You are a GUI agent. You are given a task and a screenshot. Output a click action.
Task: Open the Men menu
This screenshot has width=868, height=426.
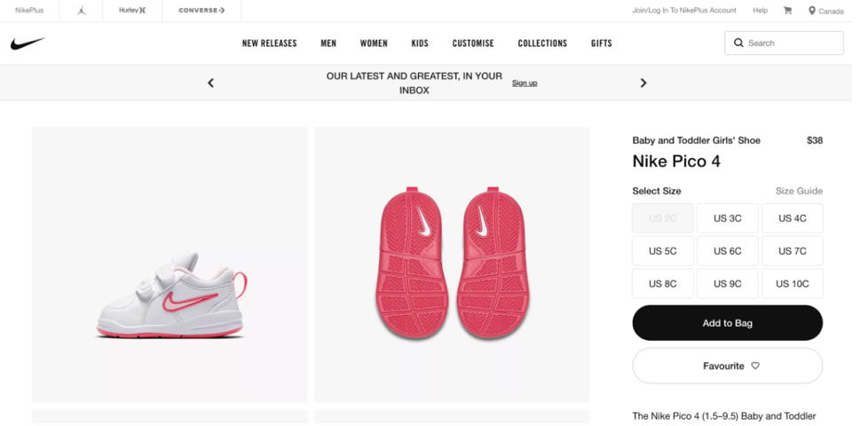[328, 43]
